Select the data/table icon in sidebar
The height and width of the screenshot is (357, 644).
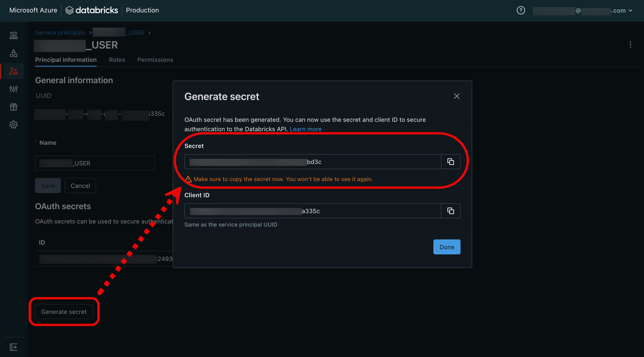(x=13, y=35)
